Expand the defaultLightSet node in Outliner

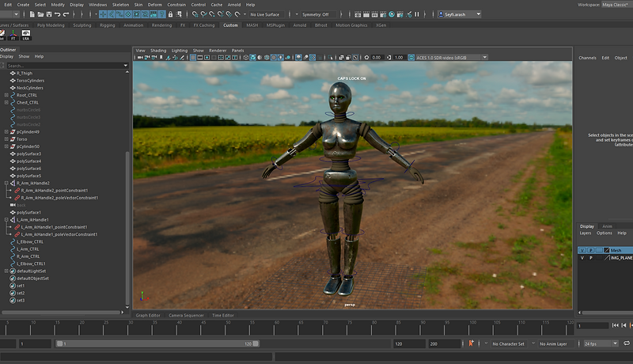pyautogui.click(x=6, y=271)
